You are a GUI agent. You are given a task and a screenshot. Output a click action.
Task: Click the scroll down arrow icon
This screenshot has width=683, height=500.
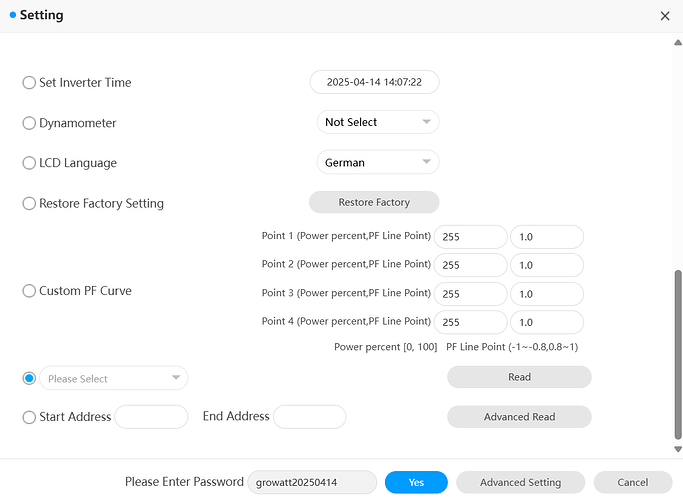[x=678, y=449]
